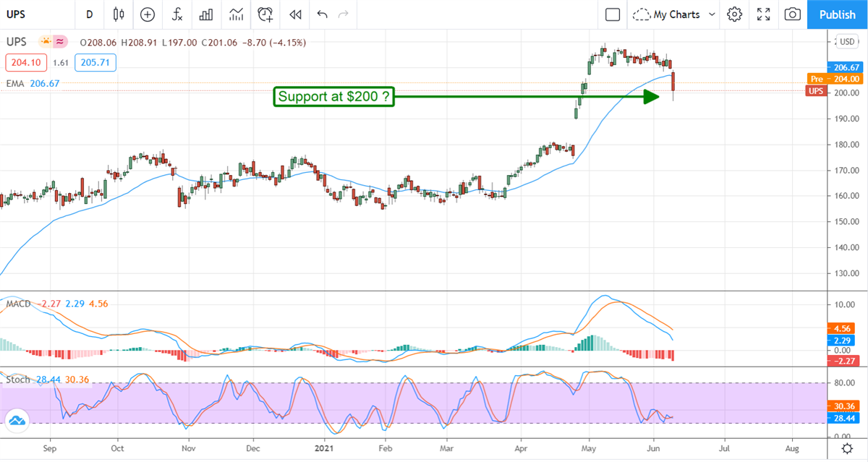Open the USD currency selector on price axis
The height and width of the screenshot is (462, 868).
(x=846, y=40)
